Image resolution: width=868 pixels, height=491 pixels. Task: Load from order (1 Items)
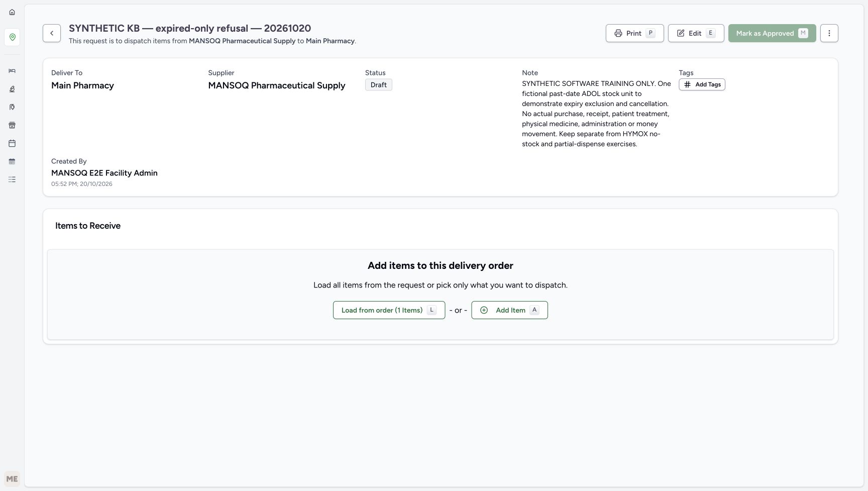click(x=389, y=310)
